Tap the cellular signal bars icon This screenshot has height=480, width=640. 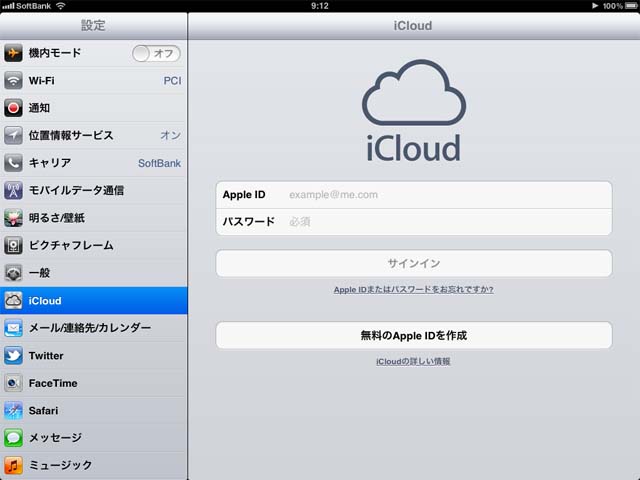click(x=8, y=6)
